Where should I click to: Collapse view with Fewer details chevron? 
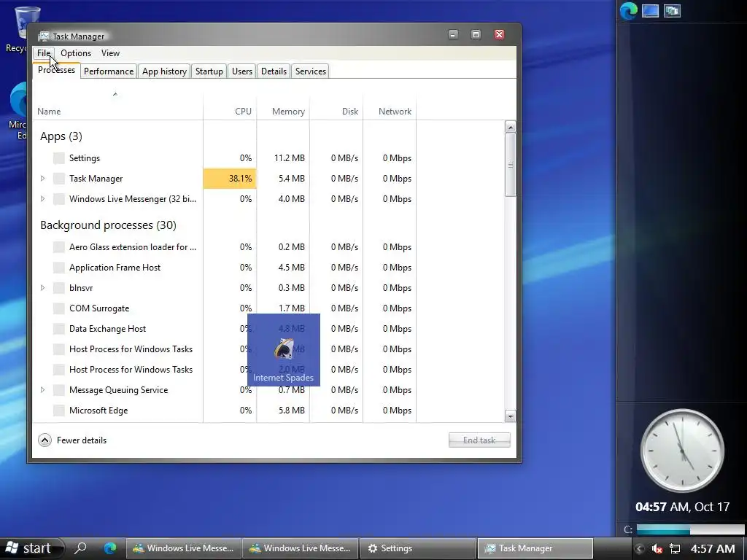pos(44,440)
